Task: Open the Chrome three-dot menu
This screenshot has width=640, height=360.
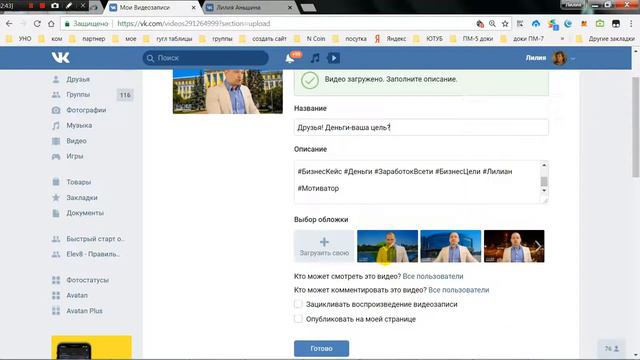Action: pos(631,24)
